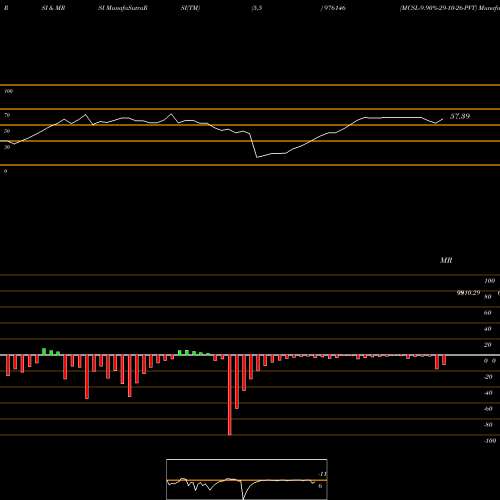Click the last red bar at right end
This screenshot has height=500, width=500.
click(x=444, y=360)
